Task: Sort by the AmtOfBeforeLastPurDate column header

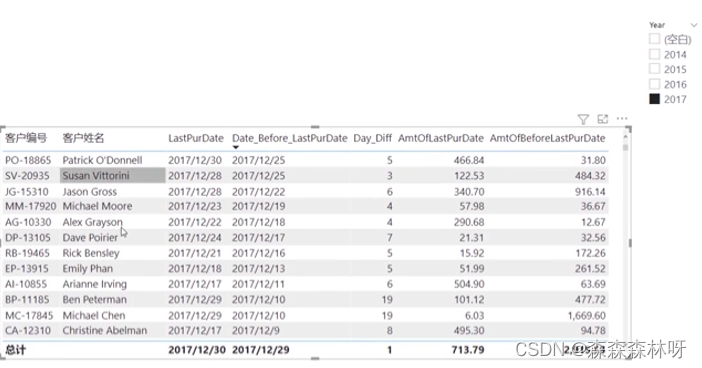Action: coord(547,138)
